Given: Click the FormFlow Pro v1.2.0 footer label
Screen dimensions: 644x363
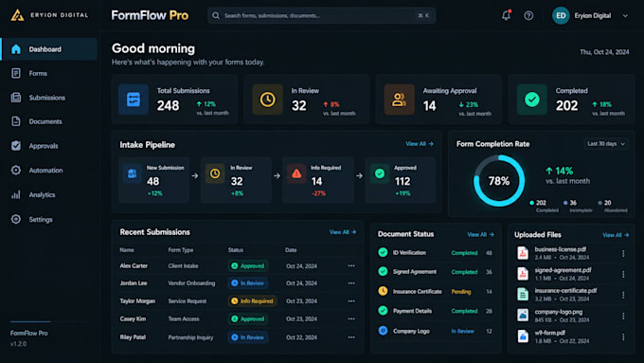Looking at the screenshot, I should click(x=28, y=338).
